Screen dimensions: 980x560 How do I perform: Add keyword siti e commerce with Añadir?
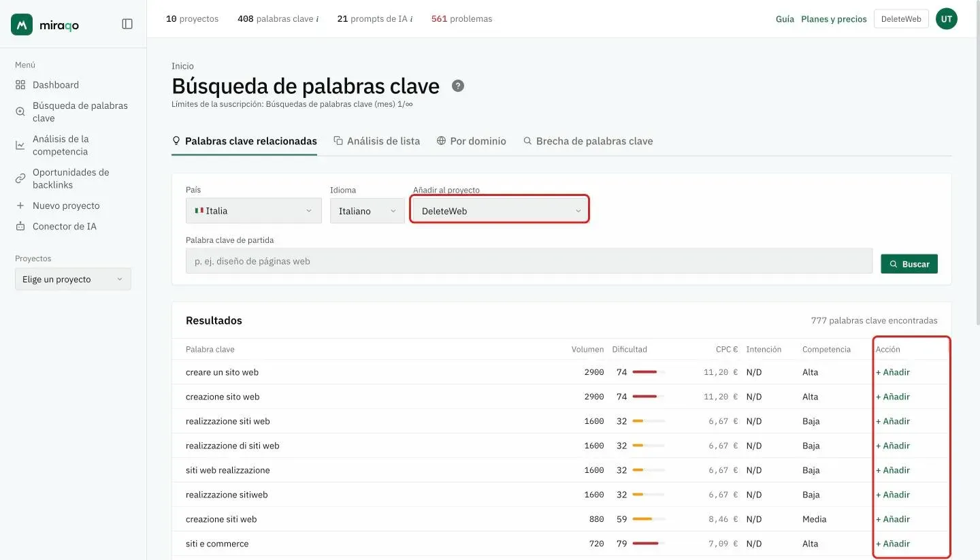coord(893,544)
